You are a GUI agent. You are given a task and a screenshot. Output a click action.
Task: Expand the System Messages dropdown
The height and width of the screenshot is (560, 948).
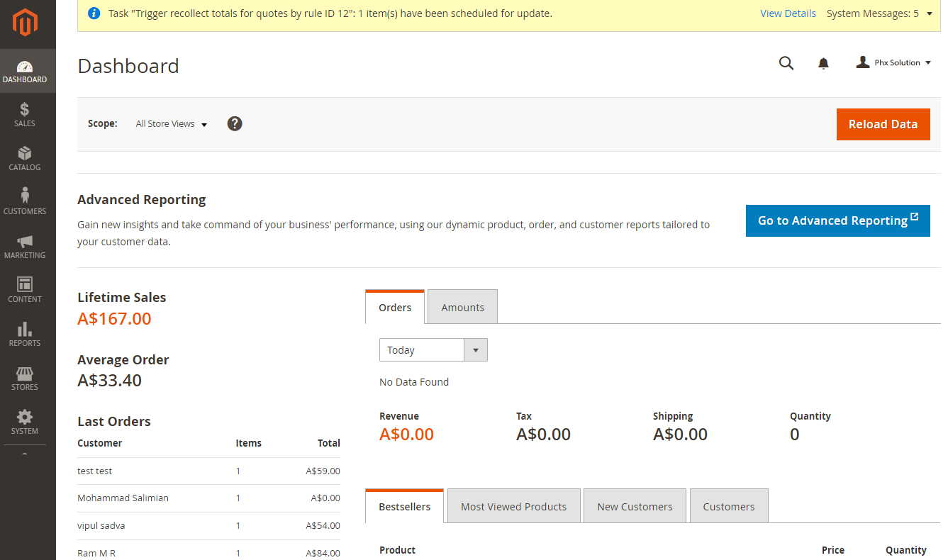pos(879,13)
